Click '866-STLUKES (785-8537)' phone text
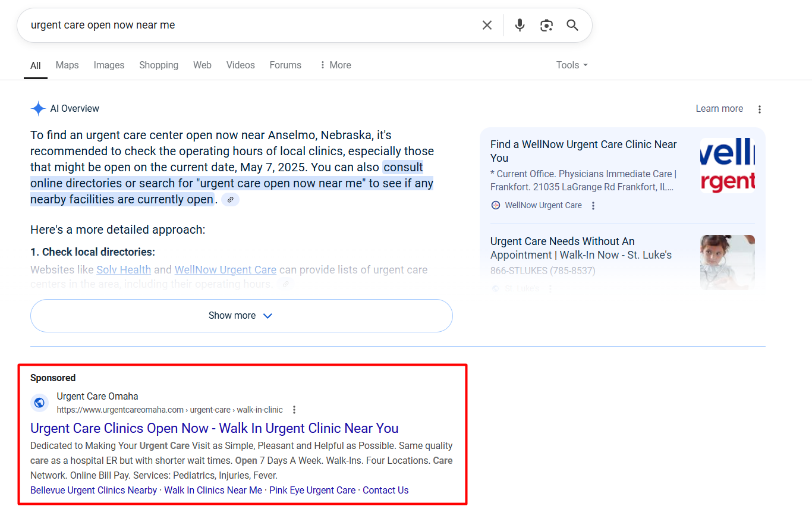 point(543,271)
